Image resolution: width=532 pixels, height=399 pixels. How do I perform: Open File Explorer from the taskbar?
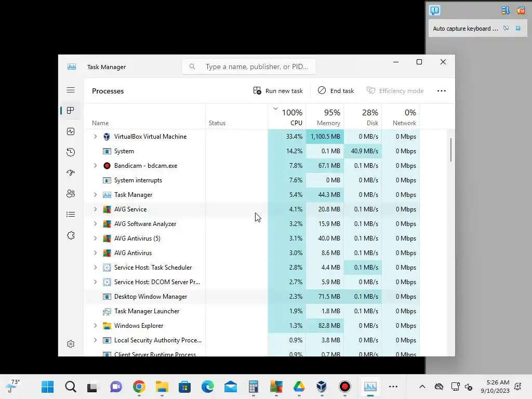click(162, 387)
